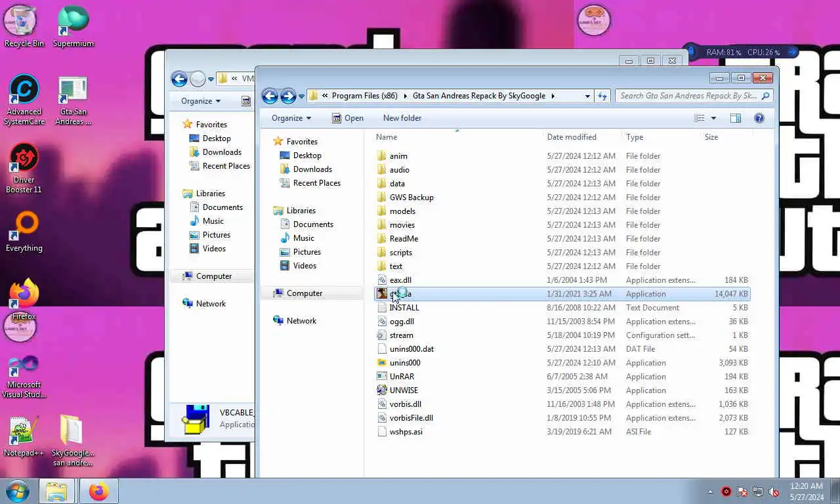The height and width of the screenshot is (504, 840).
Task: Select the Everything search desktop shortcut
Action: tap(24, 231)
